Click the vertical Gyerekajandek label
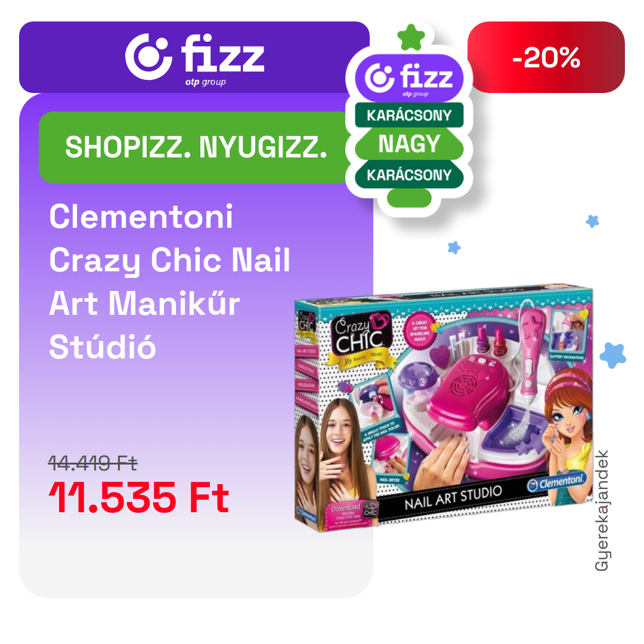Screen dimensions: 644x644 (602, 510)
